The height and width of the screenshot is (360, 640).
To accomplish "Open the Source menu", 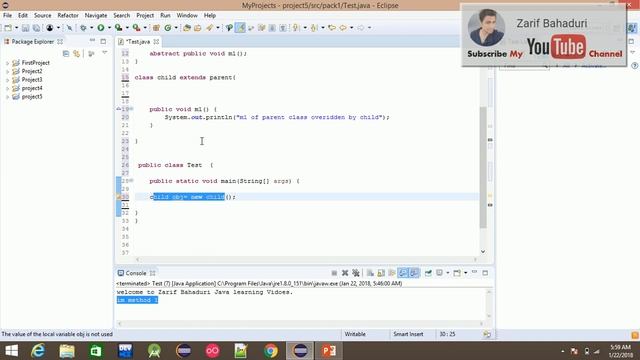I will (x=42, y=16).
